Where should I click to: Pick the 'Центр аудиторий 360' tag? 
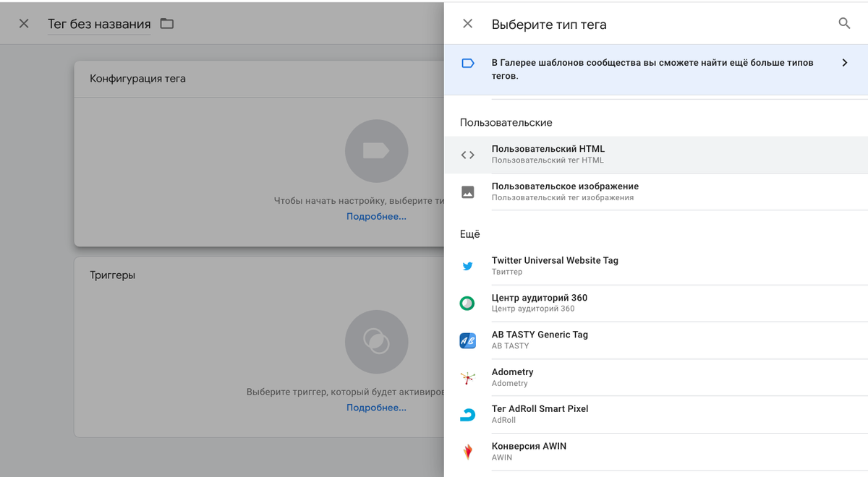[x=540, y=303]
